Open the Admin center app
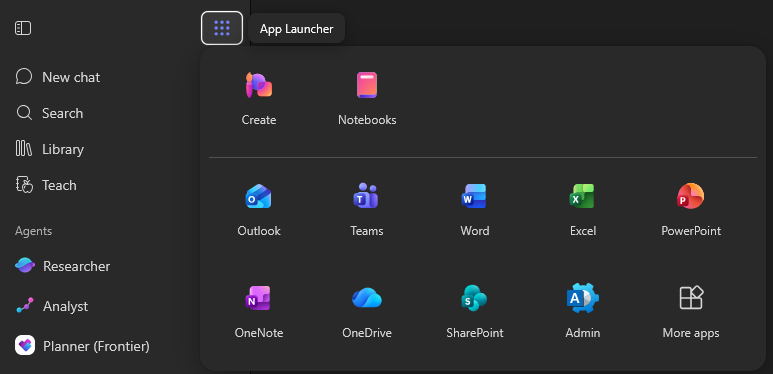 click(x=583, y=311)
